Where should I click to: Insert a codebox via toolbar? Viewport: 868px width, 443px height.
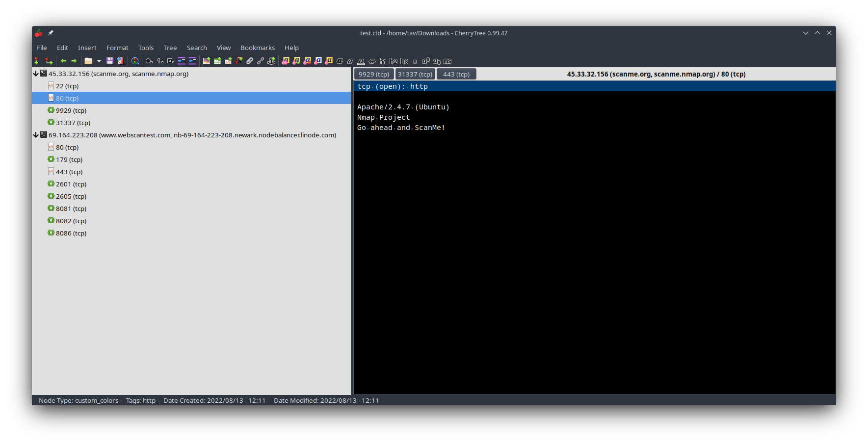[x=228, y=61]
